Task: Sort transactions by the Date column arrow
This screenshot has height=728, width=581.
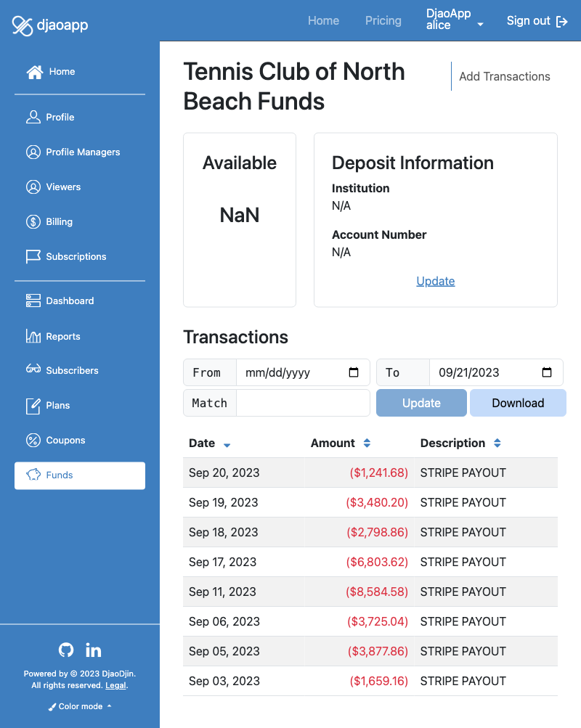Action: point(227,445)
